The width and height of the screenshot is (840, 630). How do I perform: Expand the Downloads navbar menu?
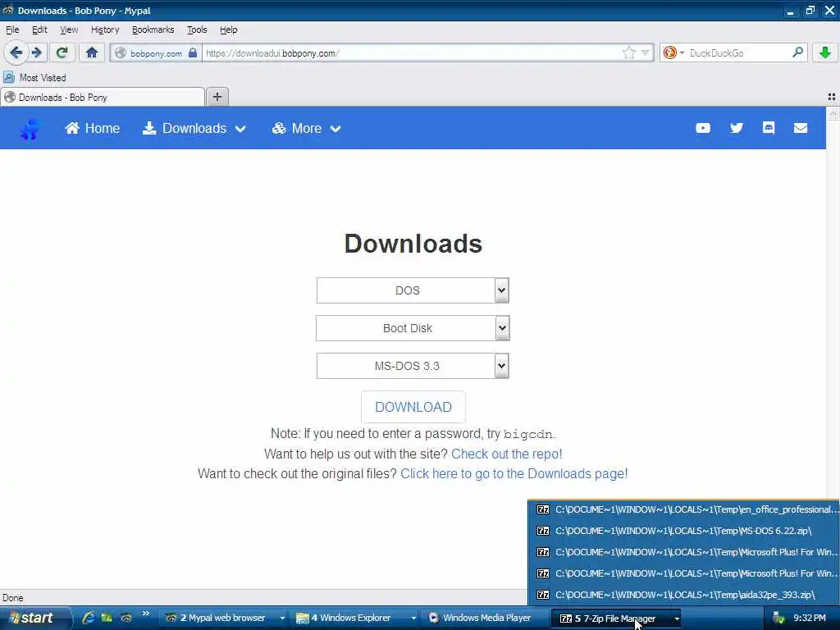(x=194, y=129)
